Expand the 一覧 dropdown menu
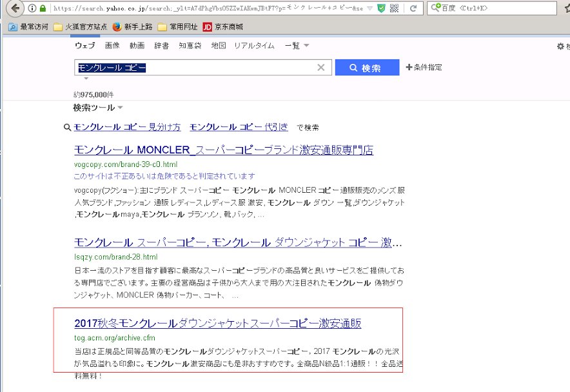The width and height of the screenshot is (570, 392). 297,46
